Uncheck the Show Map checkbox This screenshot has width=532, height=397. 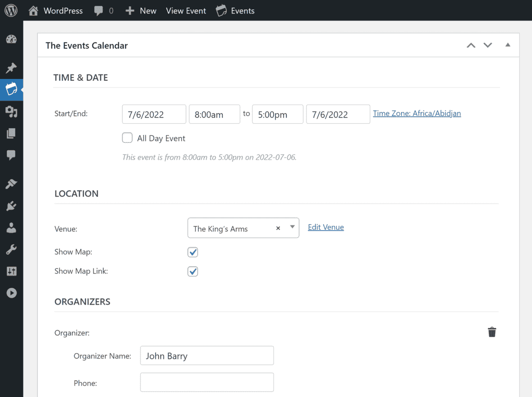(x=193, y=252)
